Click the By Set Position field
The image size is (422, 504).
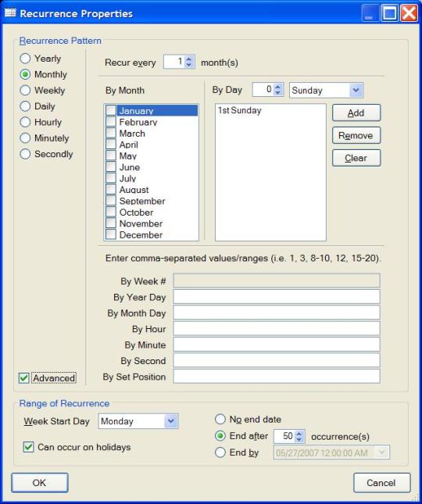click(277, 376)
